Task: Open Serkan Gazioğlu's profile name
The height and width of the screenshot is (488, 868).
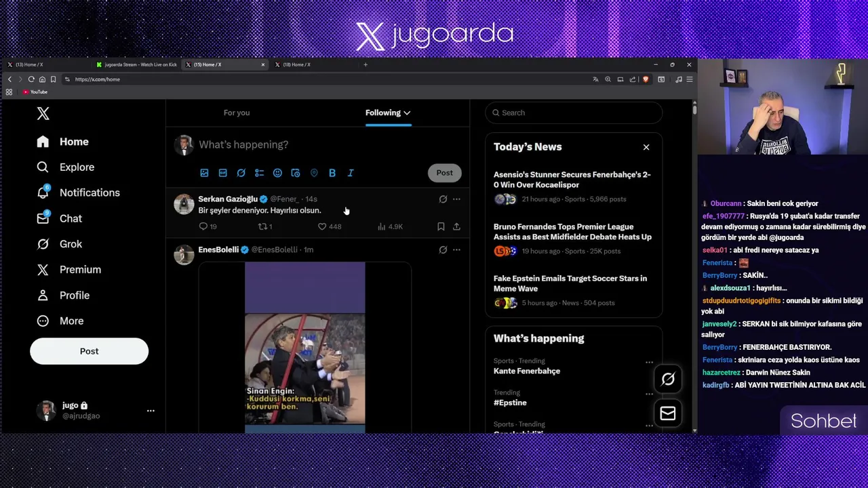Action: pyautogui.click(x=228, y=199)
